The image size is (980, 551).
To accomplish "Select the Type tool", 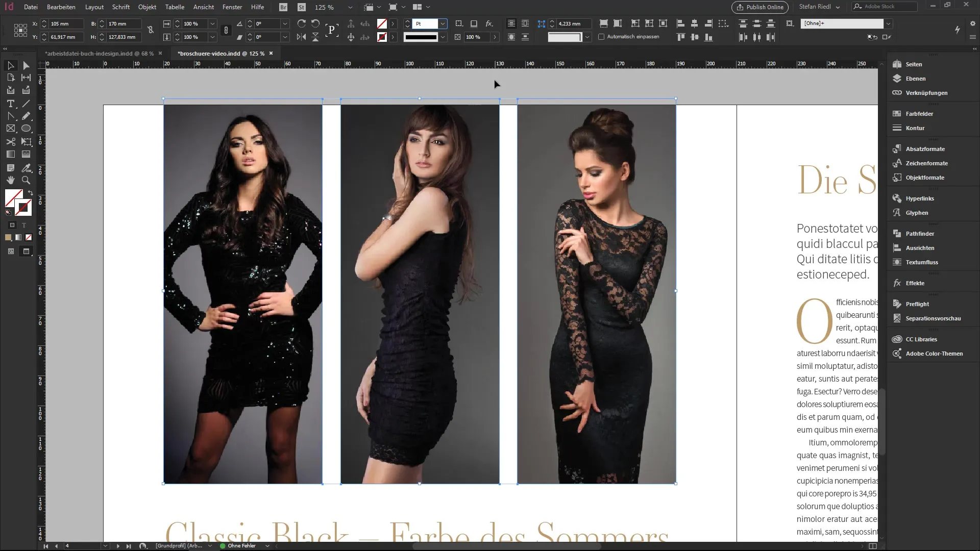I will (x=11, y=104).
